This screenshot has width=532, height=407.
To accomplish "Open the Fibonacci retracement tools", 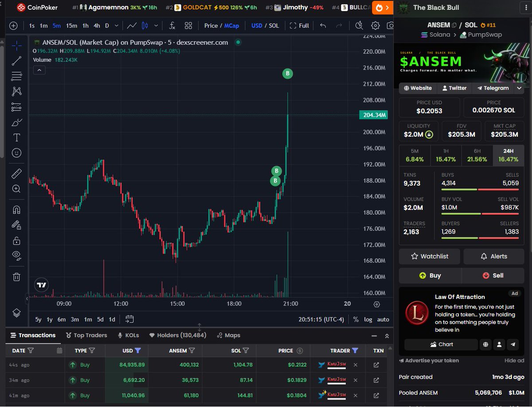I will (x=16, y=76).
